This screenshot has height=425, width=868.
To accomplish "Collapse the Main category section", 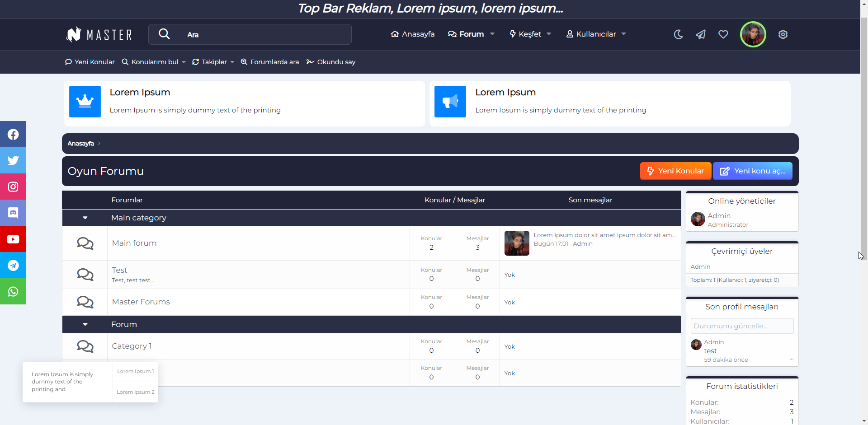I will point(85,218).
